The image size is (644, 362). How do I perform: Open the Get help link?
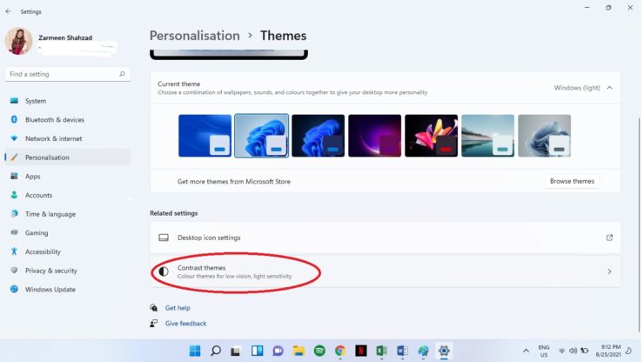(x=178, y=308)
